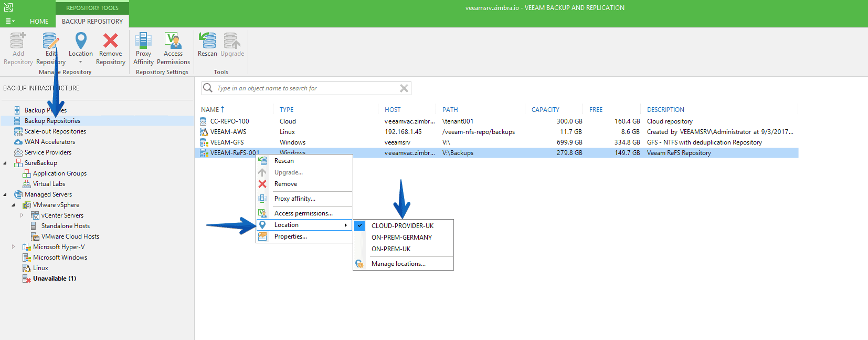Click the Remove Repository red X icon
Screen dimensions: 868x340
tap(110, 40)
